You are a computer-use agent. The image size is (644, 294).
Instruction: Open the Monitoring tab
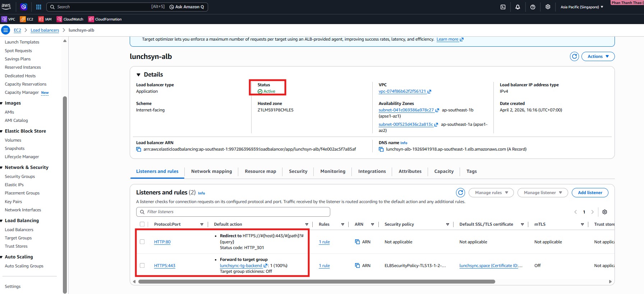coord(333,171)
